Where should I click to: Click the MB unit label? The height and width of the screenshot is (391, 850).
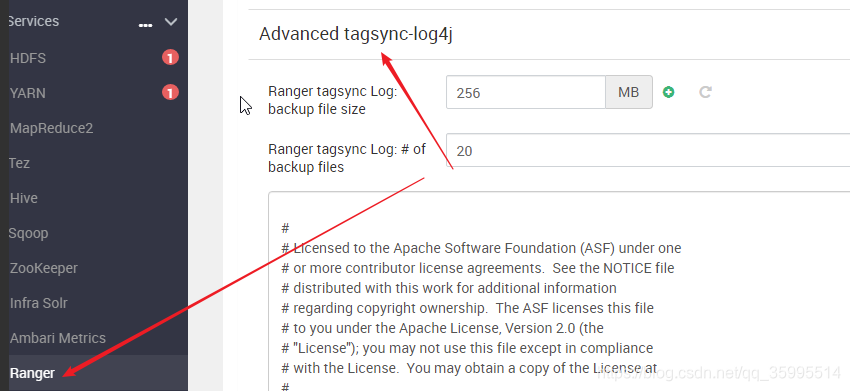pyautogui.click(x=629, y=92)
